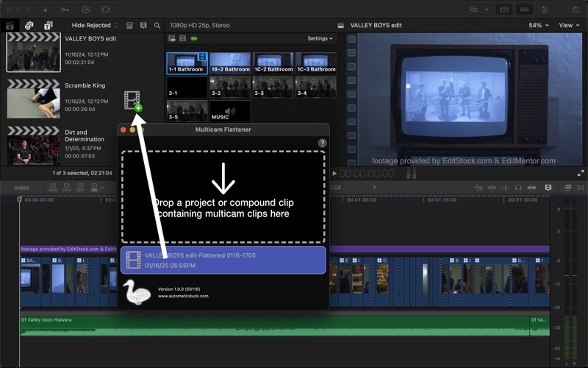Select the MUSIC audio angle

pos(230,111)
